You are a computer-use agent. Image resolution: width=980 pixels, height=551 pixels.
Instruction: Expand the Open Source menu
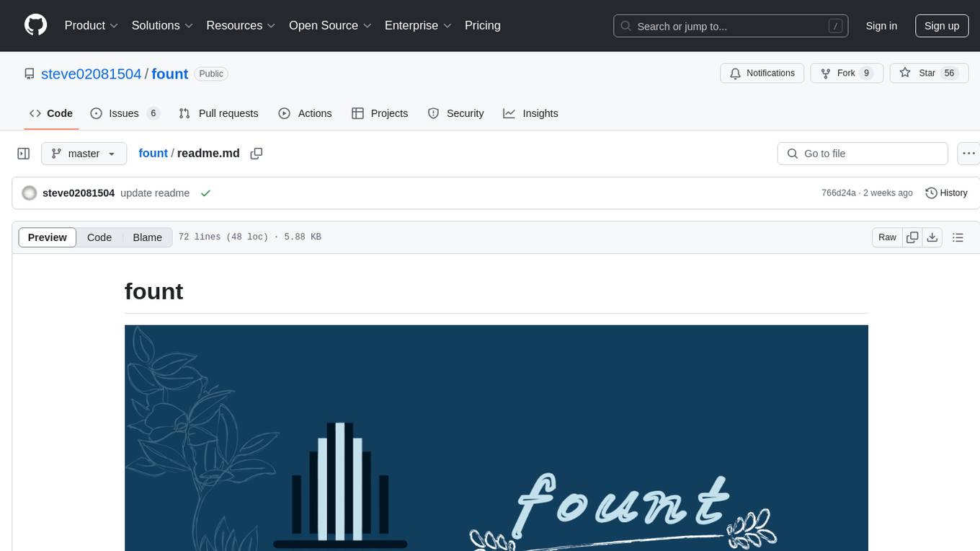pyautogui.click(x=330, y=25)
